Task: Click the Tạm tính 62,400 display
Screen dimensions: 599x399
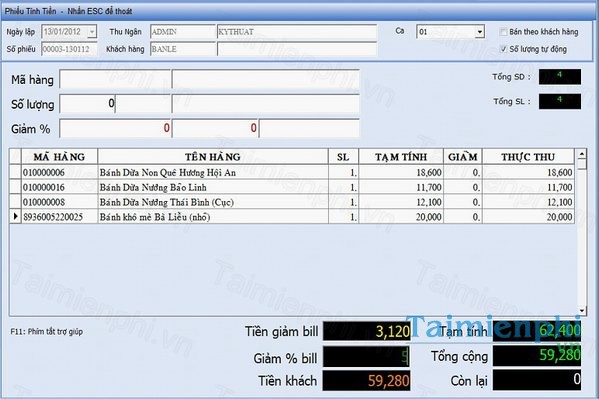Action: point(537,331)
